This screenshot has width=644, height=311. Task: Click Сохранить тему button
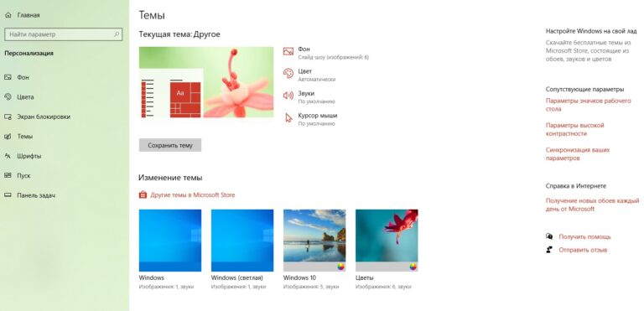click(x=170, y=145)
